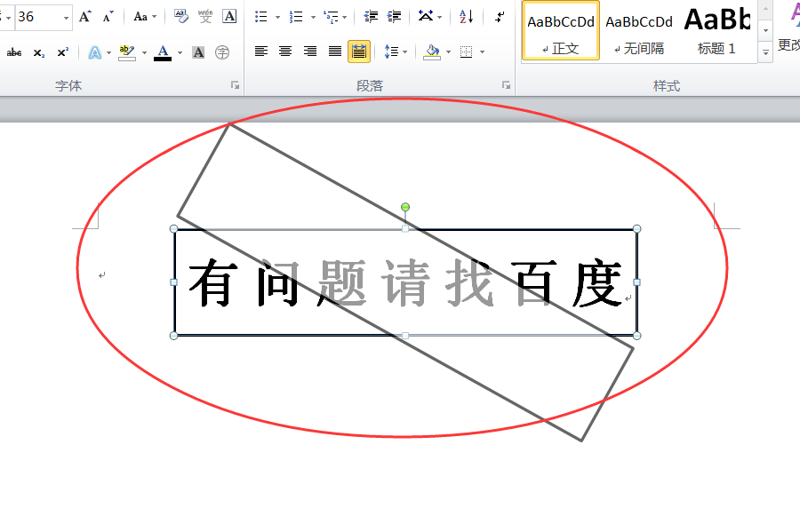800x532 pixels.
Task: Click the text box's top-left corner handle
Action: coord(174,229)
